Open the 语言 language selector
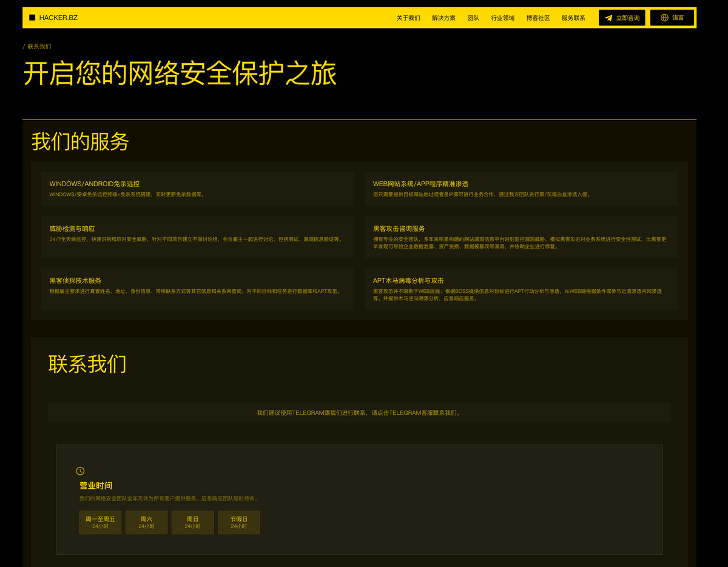 pyautogui.click(x=672, y=18)
